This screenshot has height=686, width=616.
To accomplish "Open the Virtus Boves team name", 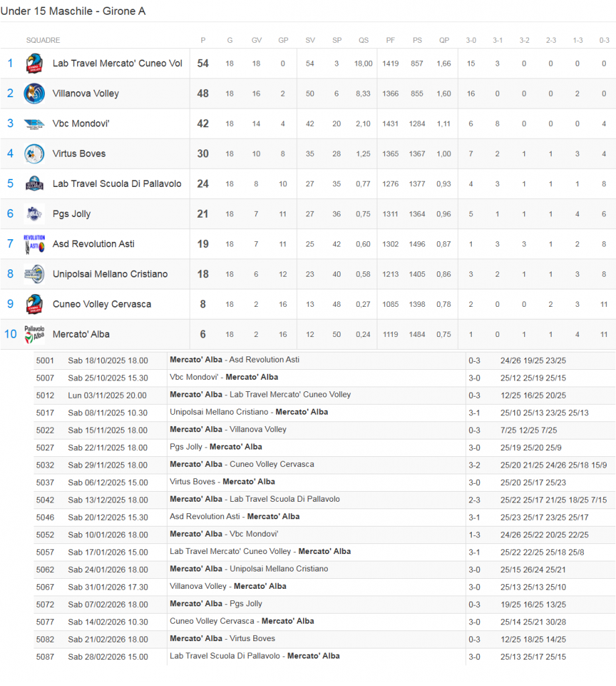I will 79,154.
